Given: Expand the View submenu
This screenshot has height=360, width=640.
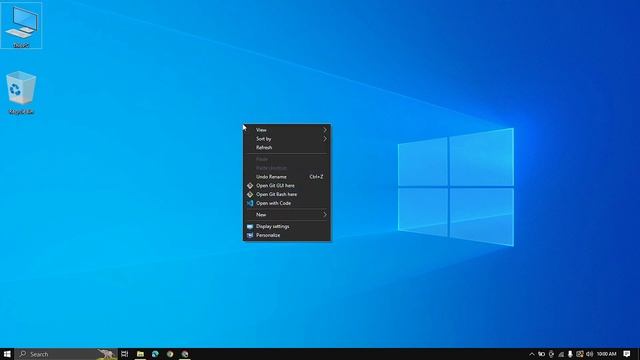Looking at the screenshot, I should (x=287, y=130).
